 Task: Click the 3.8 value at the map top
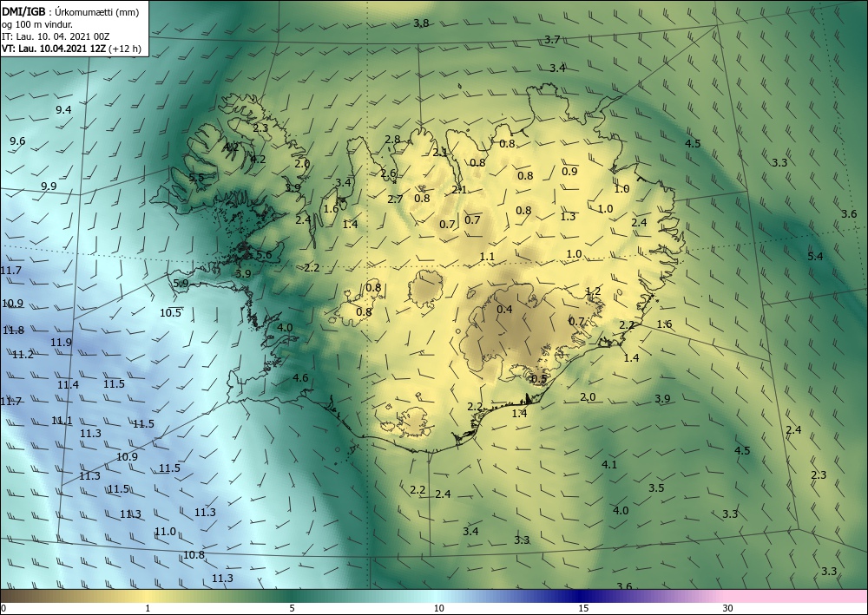[x=421, y=23]
